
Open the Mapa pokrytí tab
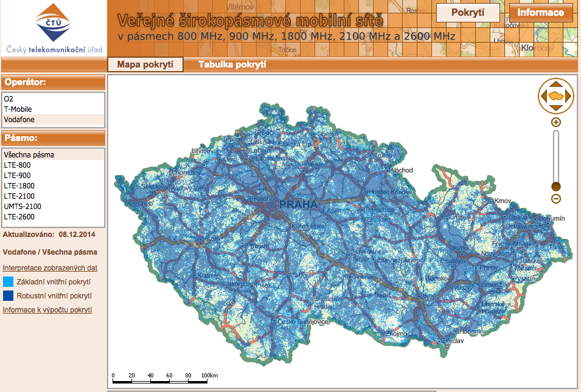click(x=145, y=64)
